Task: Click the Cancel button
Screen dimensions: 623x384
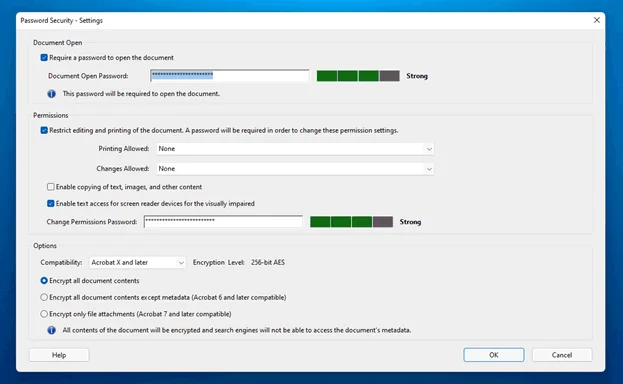Action: pyautogui.click(x=562, y=355)
